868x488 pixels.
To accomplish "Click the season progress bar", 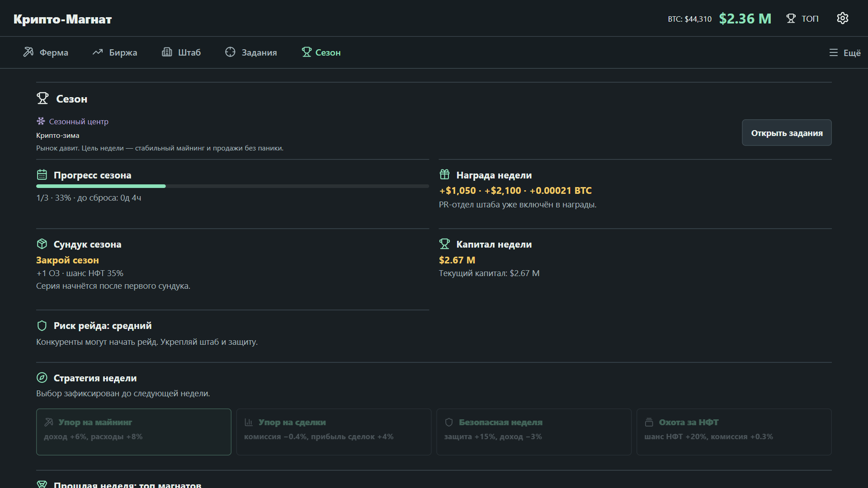I will [x=232, y=186].
